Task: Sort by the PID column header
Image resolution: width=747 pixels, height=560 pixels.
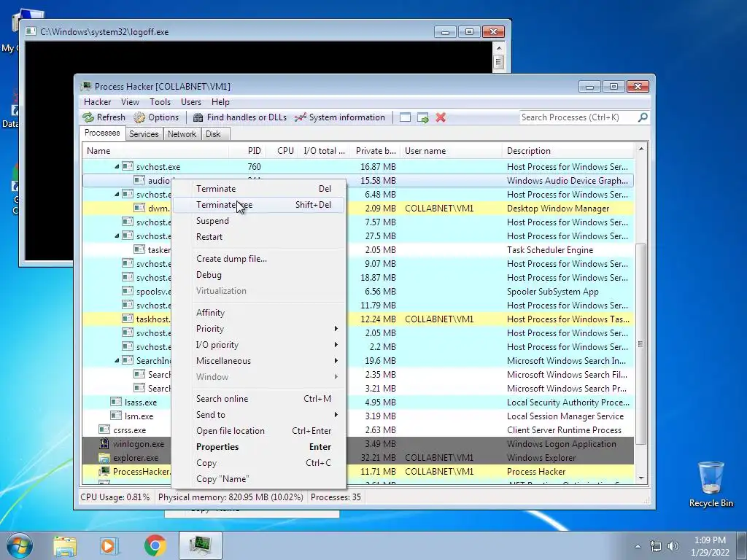Action: 247,151
